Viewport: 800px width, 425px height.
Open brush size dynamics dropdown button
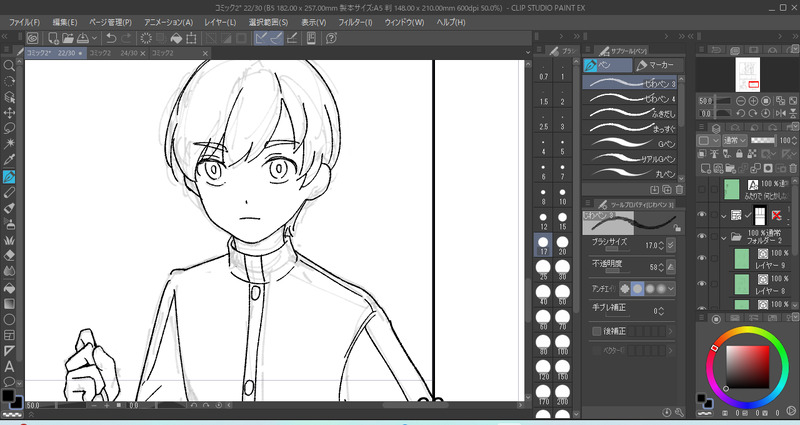[x=670, y=245]
